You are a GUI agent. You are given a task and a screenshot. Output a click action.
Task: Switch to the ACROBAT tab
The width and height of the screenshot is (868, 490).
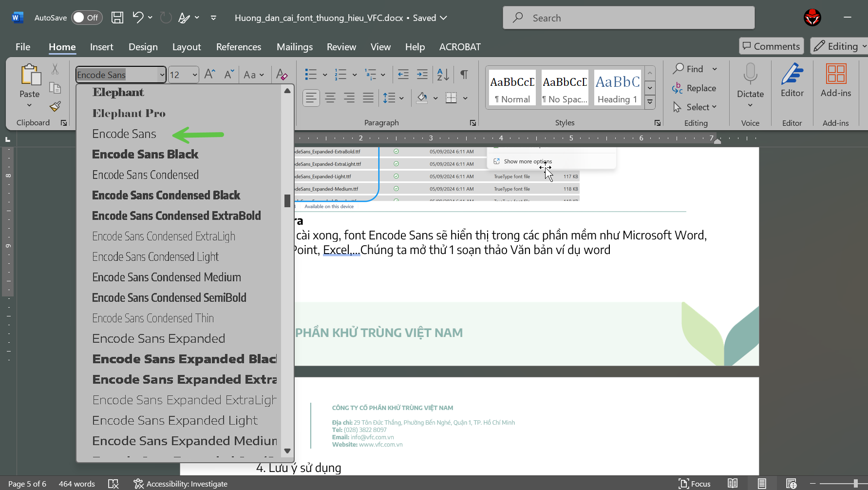[x=460, y=47]
